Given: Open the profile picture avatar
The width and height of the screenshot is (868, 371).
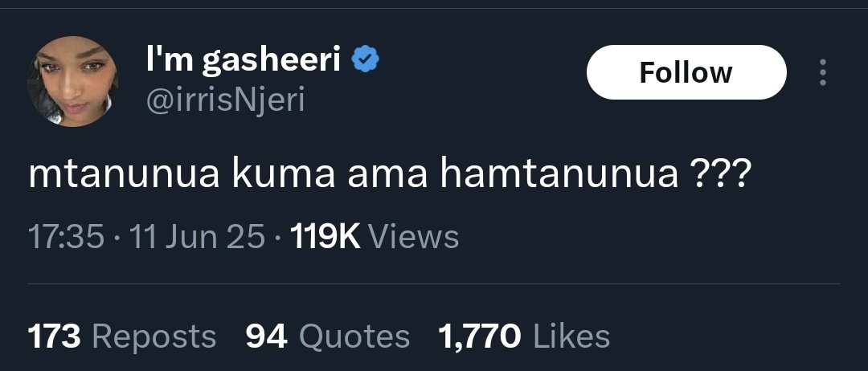Looking at the screenshot, I should (72, 81).
